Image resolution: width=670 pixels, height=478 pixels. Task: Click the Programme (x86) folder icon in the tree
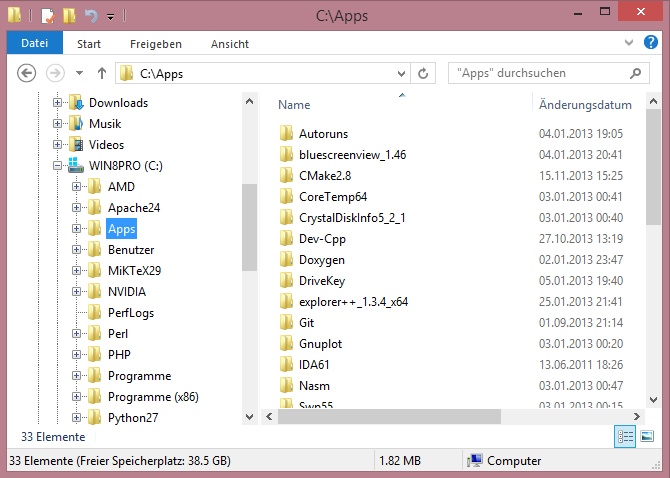click(x=94, y=396)
